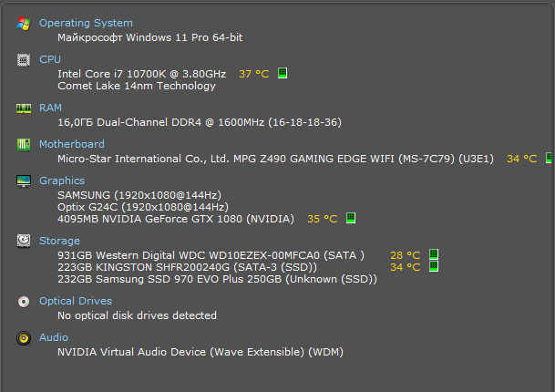This screenshot has height=392, width=555.
Task: Click the green temperature indicator next to CPU 37 °C
Action: click(x=283, y=73)
